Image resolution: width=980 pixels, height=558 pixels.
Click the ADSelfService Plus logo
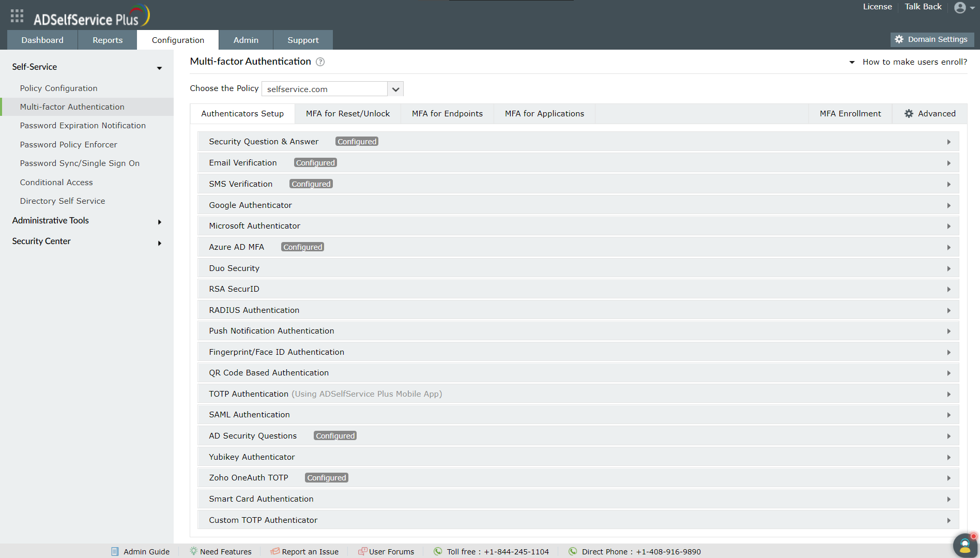pos(91,16)
